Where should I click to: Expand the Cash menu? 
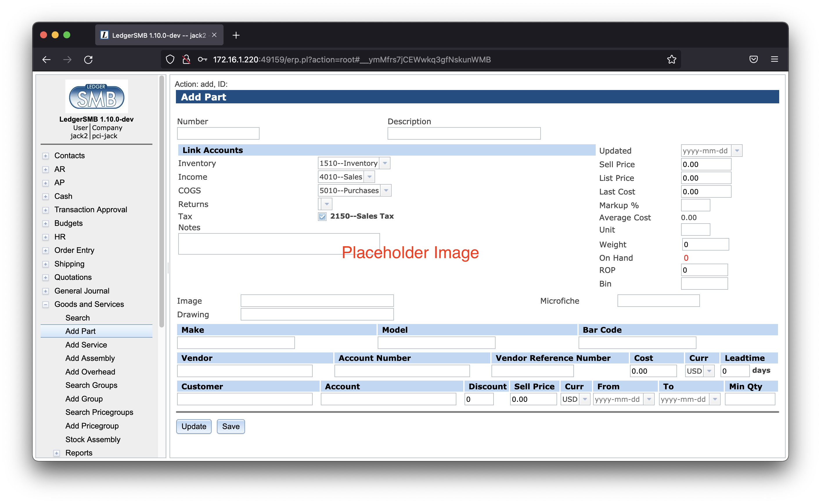(x=46, y=196)
